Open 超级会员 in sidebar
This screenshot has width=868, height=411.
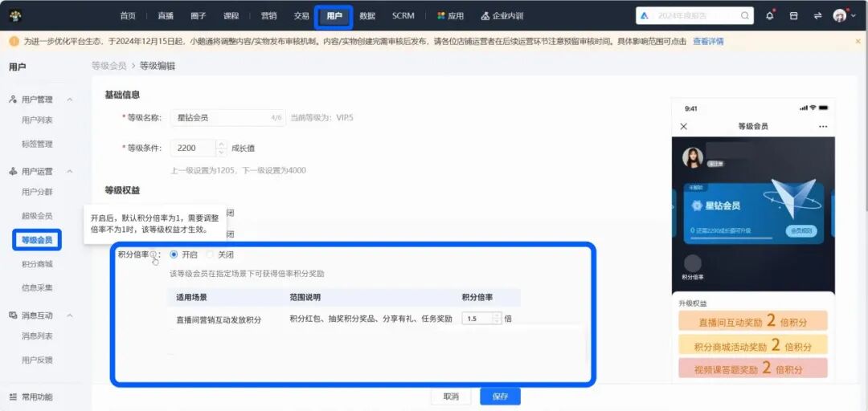(x=37, y=216)
